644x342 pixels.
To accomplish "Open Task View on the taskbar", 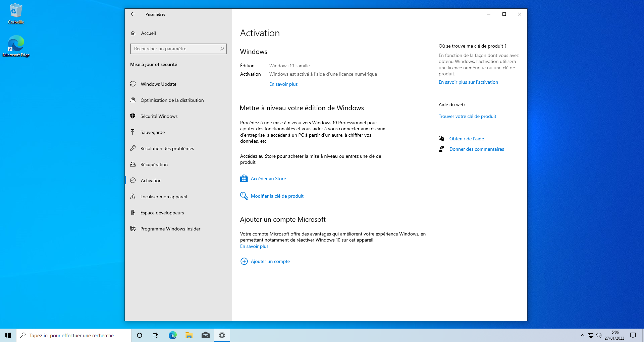I will pyautogui.click(x=156, y=335).
